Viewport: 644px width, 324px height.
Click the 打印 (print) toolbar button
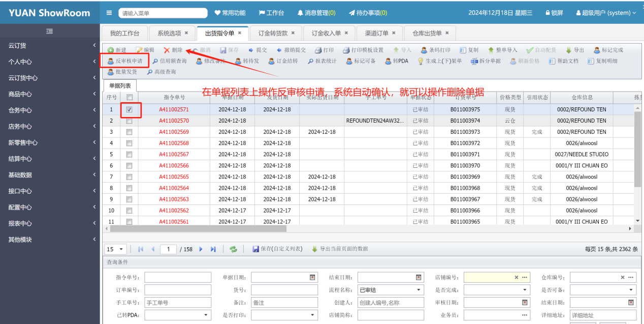click(324, 50)
